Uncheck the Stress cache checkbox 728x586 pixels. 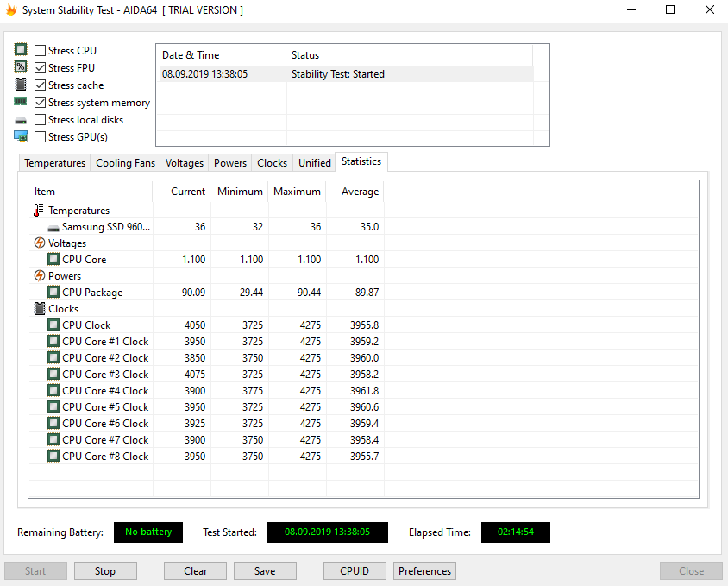coord(41,85)
